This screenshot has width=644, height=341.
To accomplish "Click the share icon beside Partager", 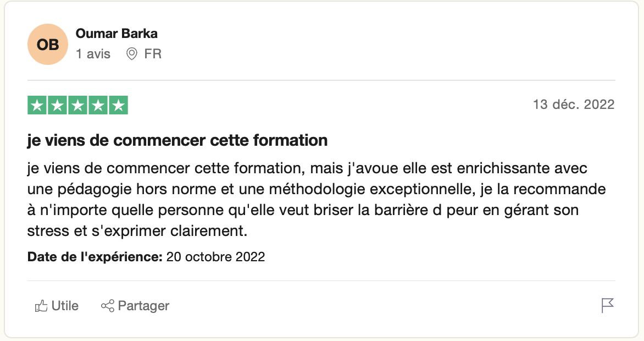I will tap(108, 306).
